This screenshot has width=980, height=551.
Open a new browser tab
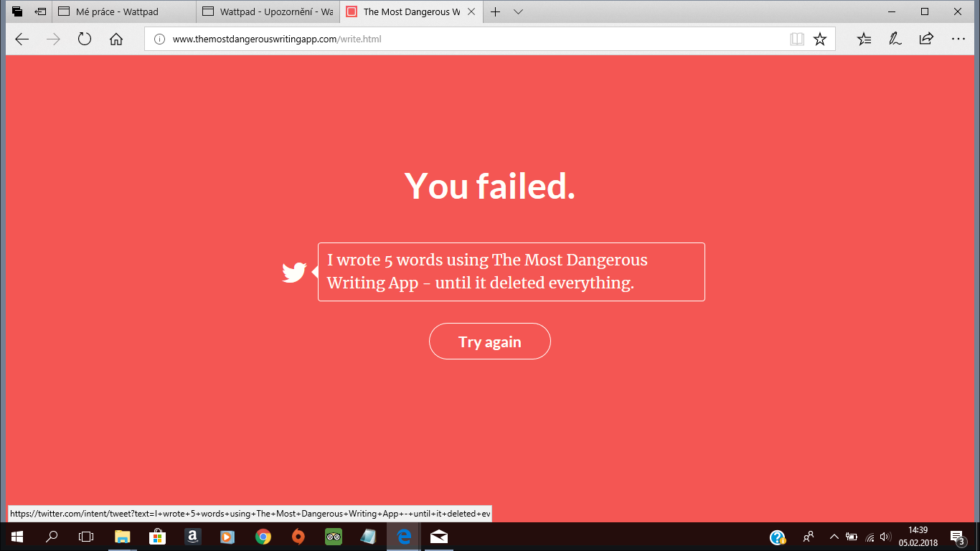click(495, 11)
